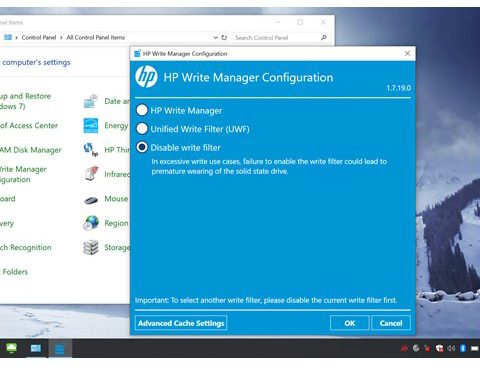
Task: Click the version number 1.7.19.0
Action: click(x=398, y=88)
